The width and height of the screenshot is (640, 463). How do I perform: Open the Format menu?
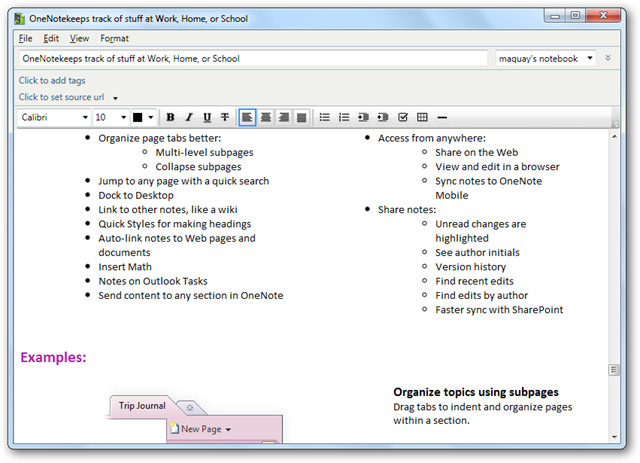point(114,38)
